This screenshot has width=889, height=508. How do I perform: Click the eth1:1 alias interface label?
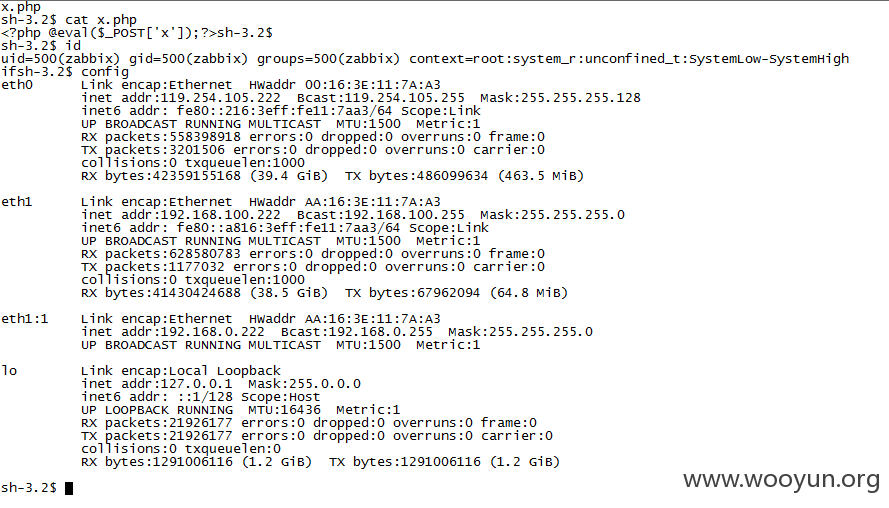coord(25,319)
